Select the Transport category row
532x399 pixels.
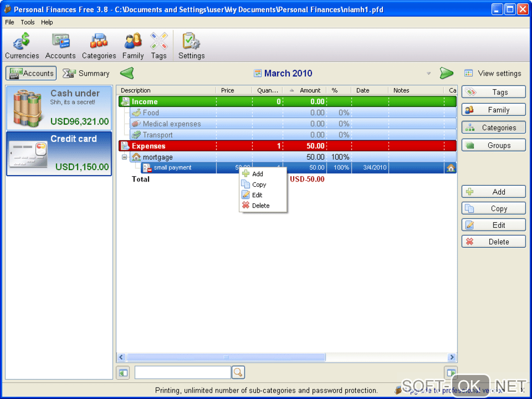pos(293,135)
